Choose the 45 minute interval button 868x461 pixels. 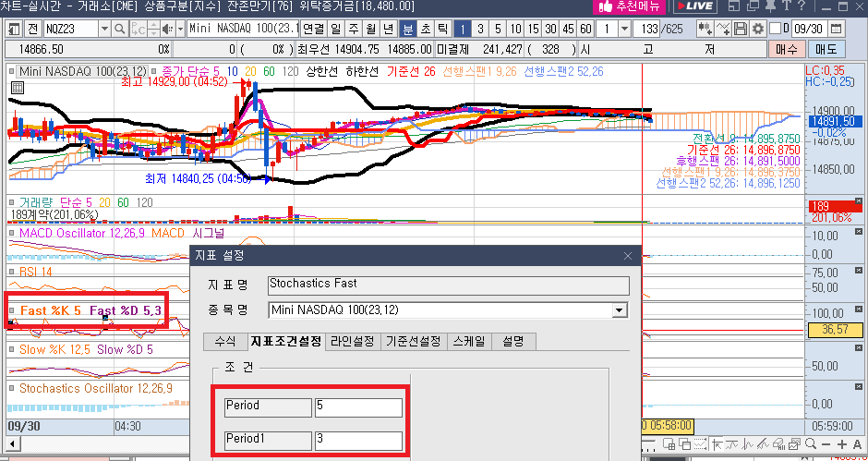point(569,29)
